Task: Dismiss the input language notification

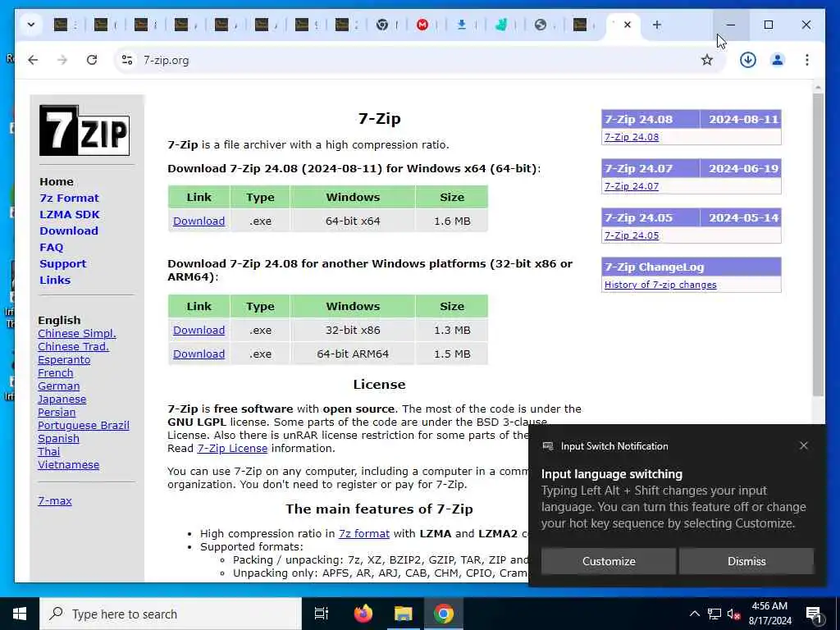Action: click(x=746, y=561)
